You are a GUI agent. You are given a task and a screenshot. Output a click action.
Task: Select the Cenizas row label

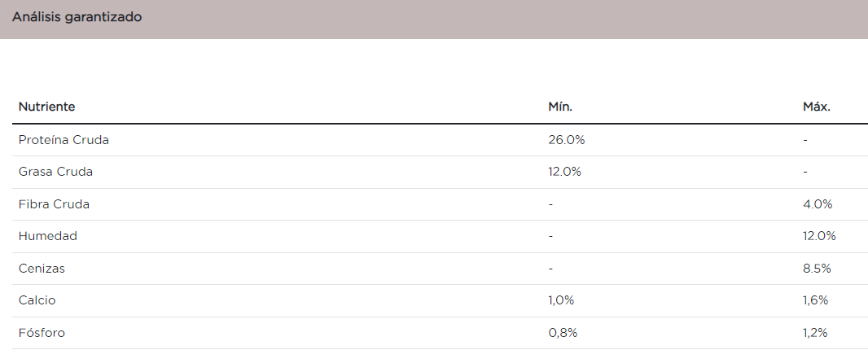[42, 268]
